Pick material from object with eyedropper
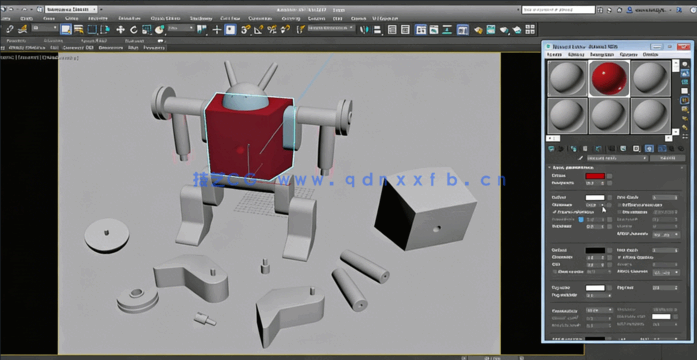The height and width of the screenshot is (360, 697). coord(580,158)
